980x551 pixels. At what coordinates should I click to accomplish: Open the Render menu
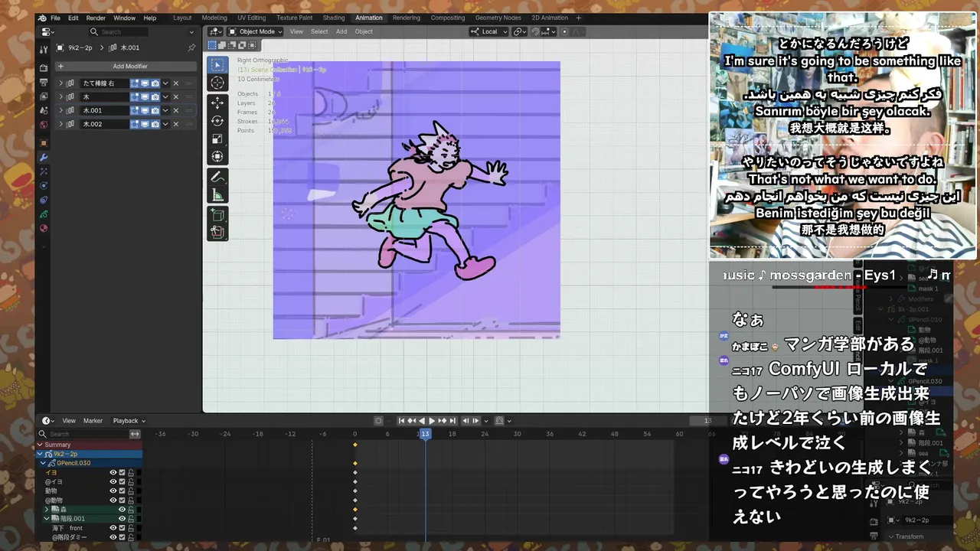point(96,18)
